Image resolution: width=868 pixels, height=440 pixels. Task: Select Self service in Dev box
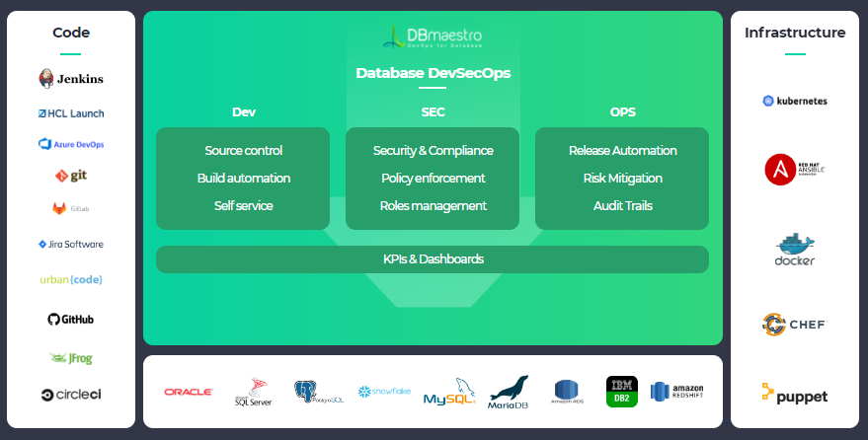[243, 205]
